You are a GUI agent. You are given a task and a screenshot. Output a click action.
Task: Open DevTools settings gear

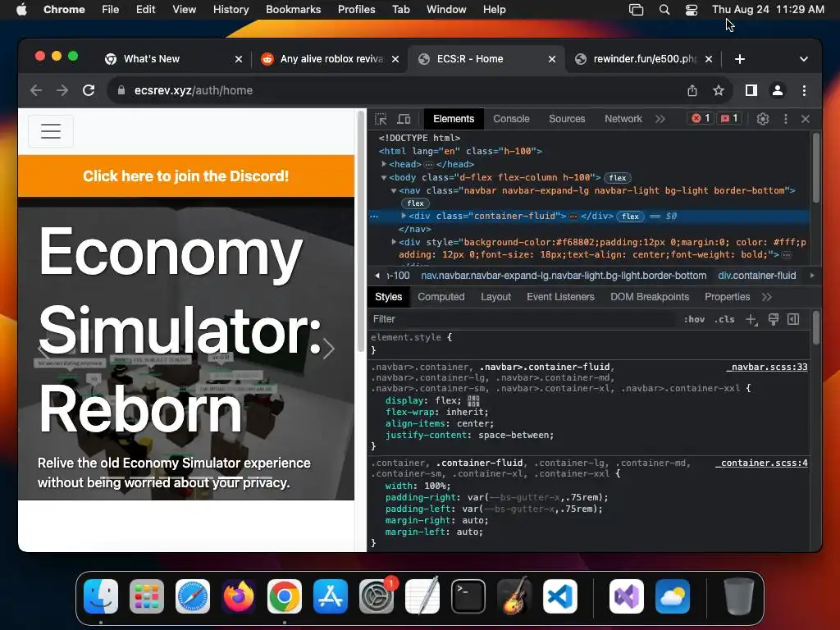(x=762, y=119)
